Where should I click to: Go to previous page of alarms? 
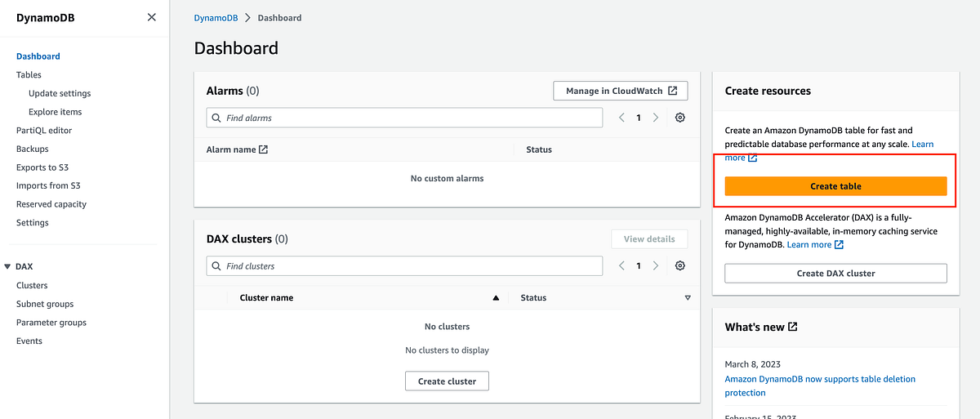pyautogui.click(x=621, y=118)
